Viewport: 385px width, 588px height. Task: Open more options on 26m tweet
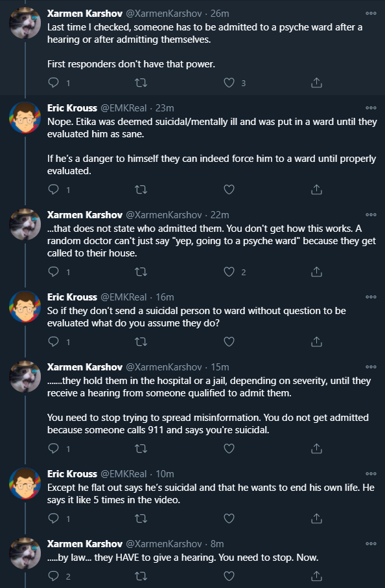[x=371, y=13]
